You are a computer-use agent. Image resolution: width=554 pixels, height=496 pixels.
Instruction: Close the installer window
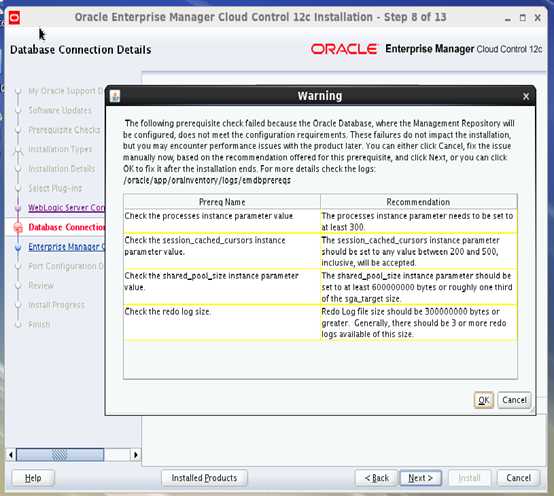click(538, 18)
